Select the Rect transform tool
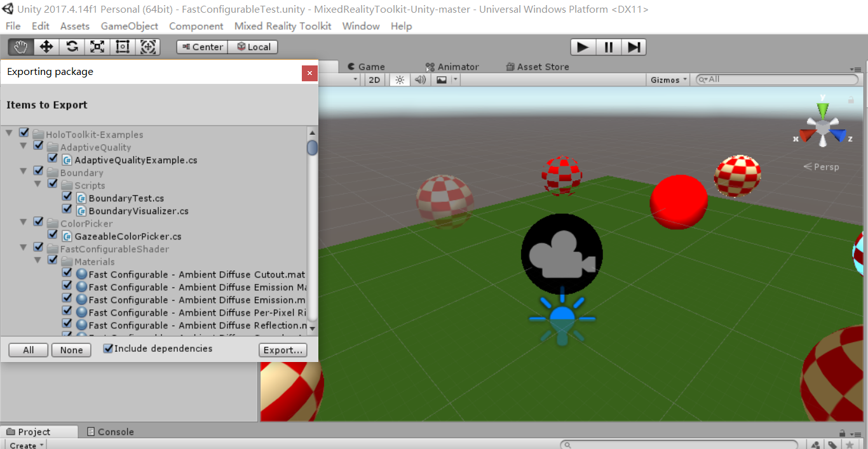868x449 pixels. point(123,47)
